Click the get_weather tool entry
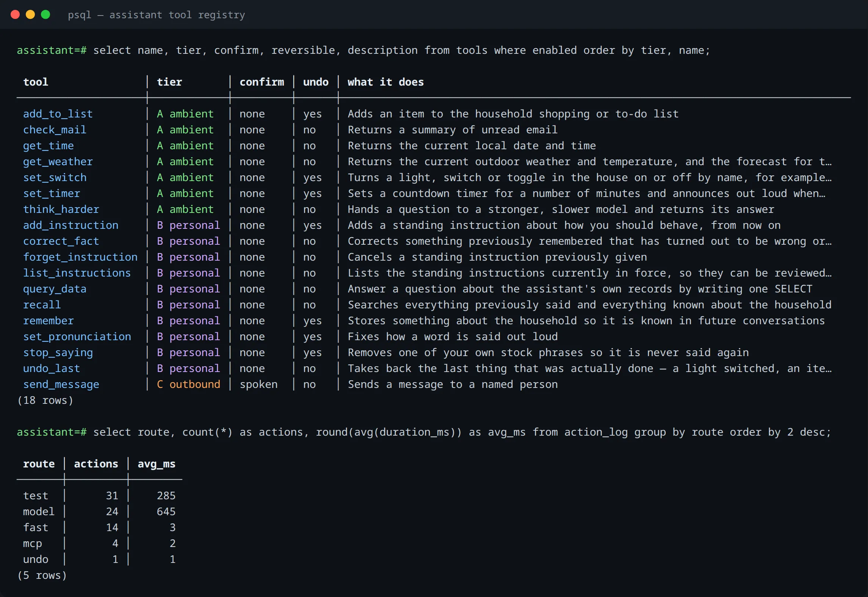 point(58,162)
